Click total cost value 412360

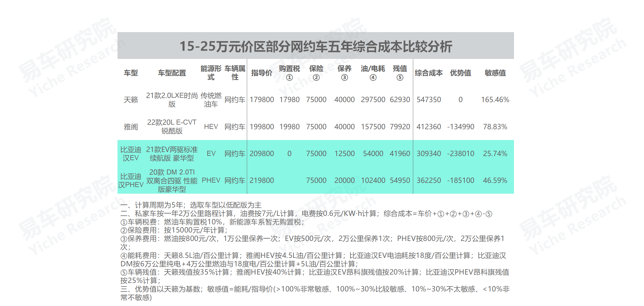pos(429,127)
